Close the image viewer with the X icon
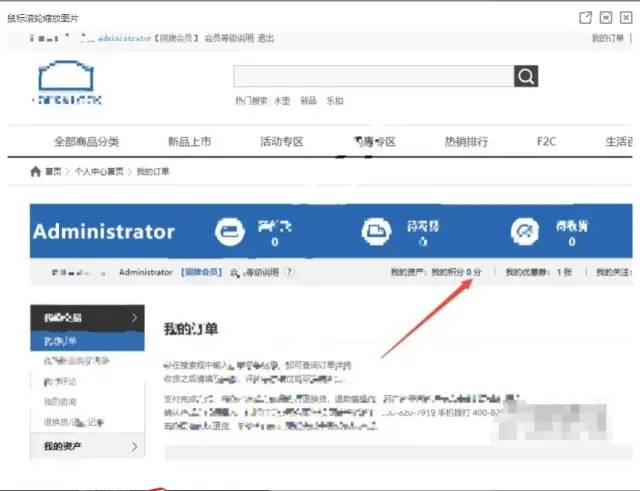 pos(626,18)
